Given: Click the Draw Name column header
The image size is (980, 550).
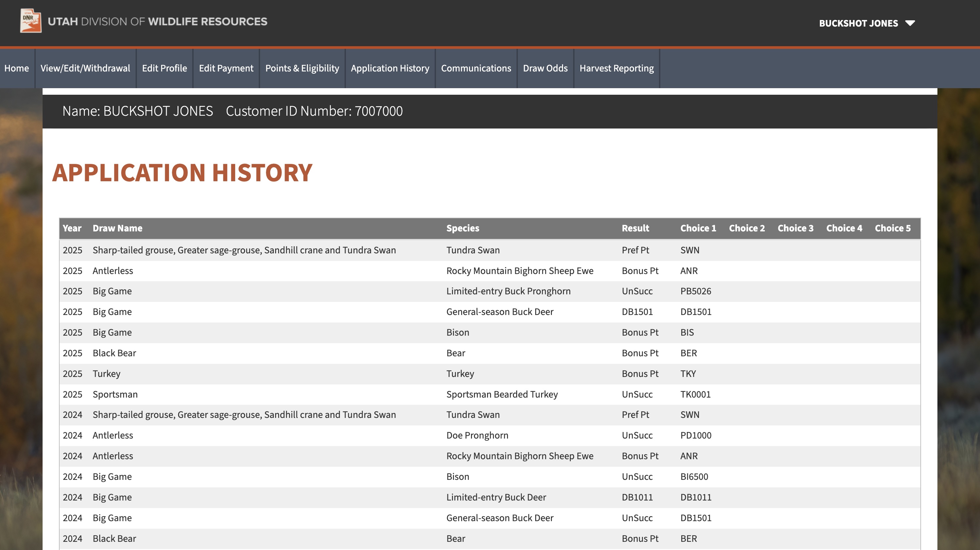Looking at the screenshot, I should click(118, 228).
